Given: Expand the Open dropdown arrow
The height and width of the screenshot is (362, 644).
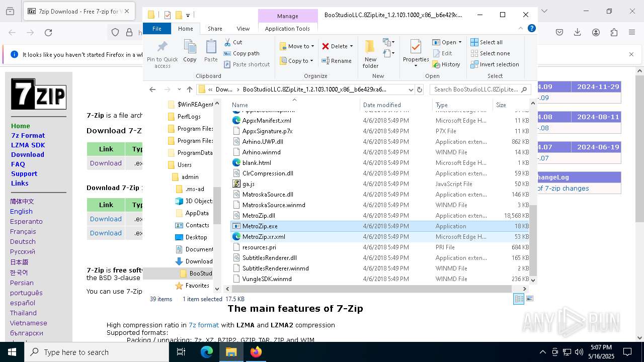Looking at the screenshot, I should point(460,42).
